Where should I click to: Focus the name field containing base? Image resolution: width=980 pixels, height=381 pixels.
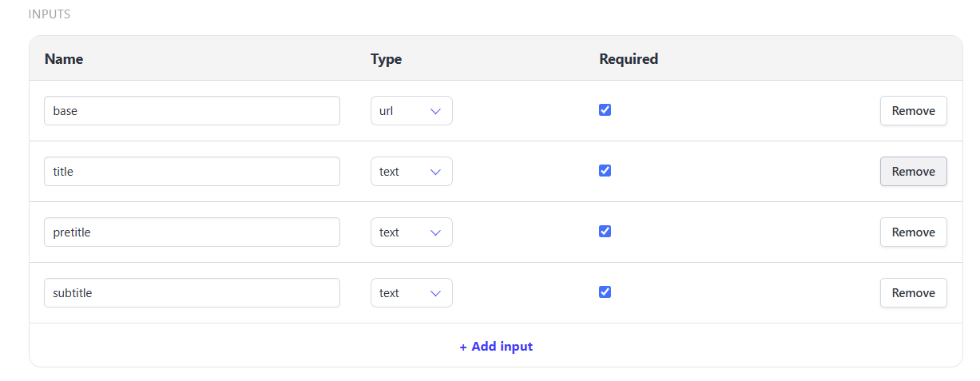192,111
